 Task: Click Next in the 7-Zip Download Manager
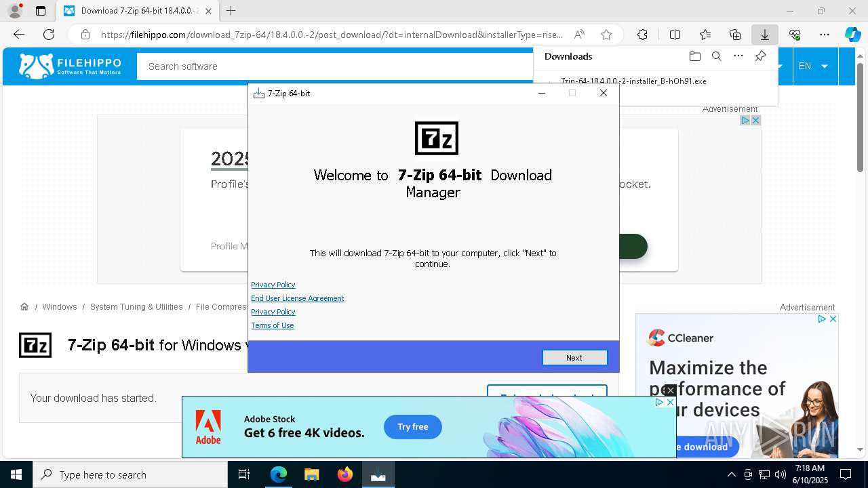pos(574,358)
